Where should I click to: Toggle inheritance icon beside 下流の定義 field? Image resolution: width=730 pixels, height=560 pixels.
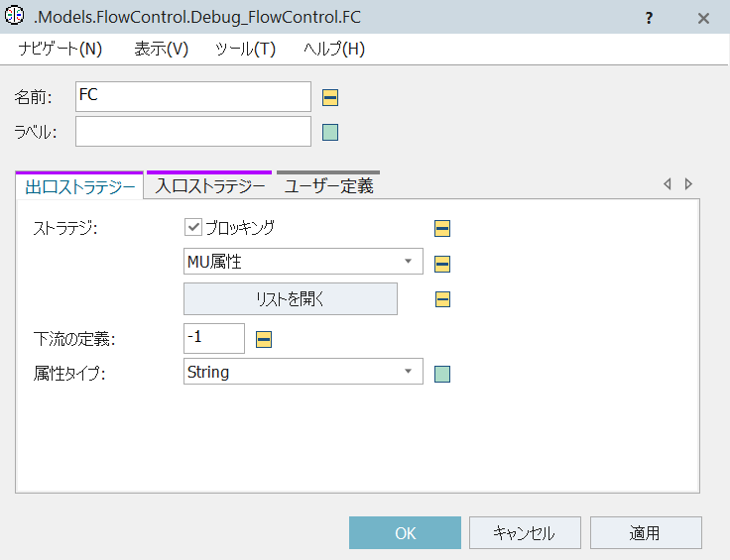[x=264, y=339]
